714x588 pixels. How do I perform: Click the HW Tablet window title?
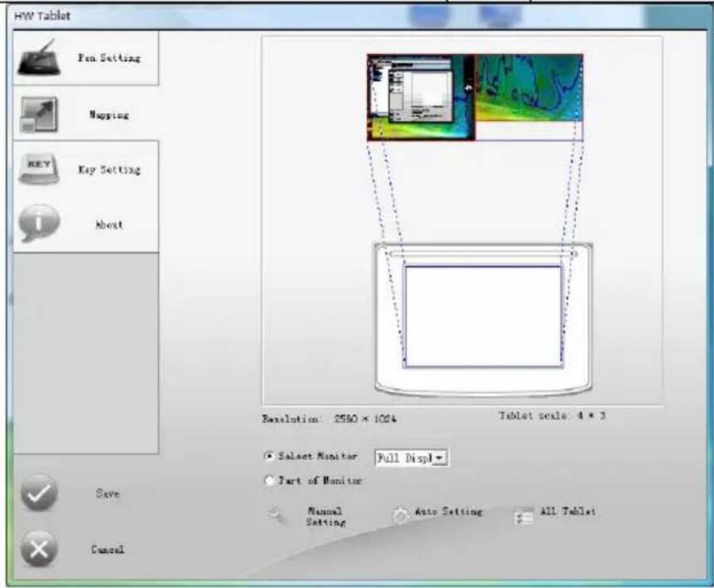click(x=42, y=16)
